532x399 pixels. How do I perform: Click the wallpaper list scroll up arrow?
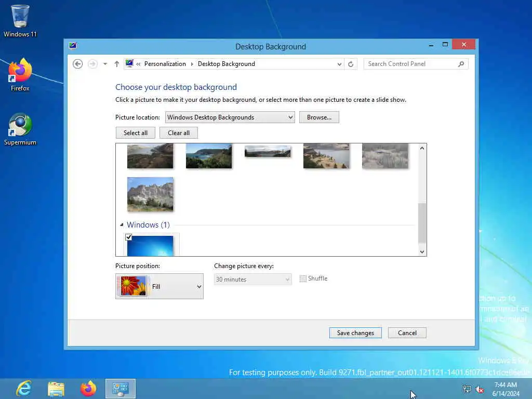(422, 148)
